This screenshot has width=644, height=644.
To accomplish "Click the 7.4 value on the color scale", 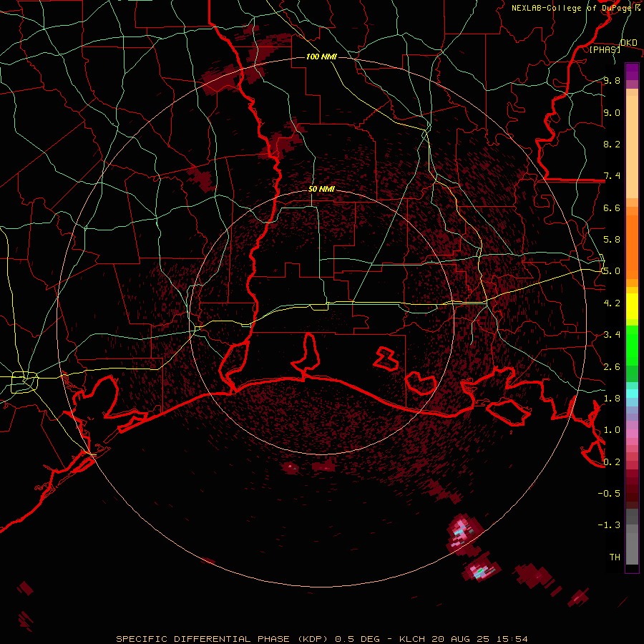I will point(612,176).
